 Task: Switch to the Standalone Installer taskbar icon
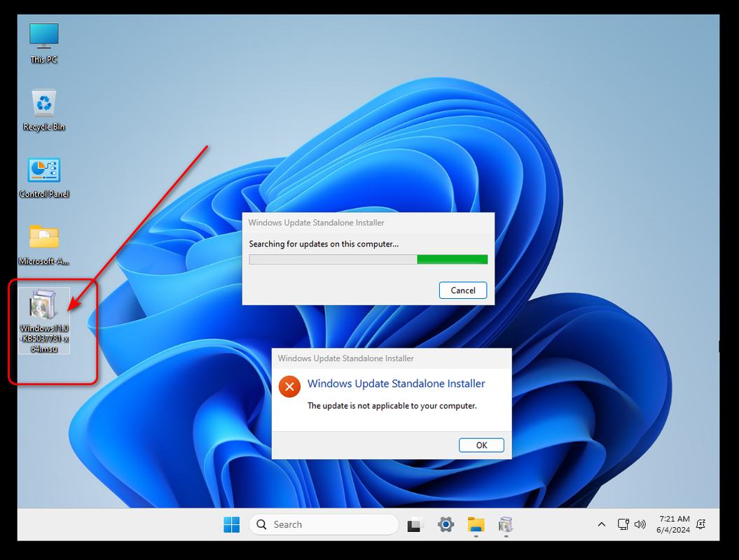coord(506,524)
